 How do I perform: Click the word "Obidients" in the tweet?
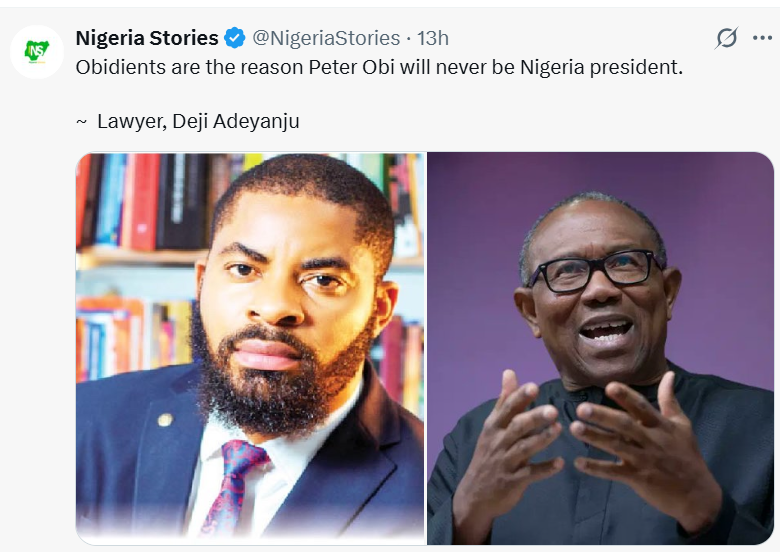coord(120,71)
